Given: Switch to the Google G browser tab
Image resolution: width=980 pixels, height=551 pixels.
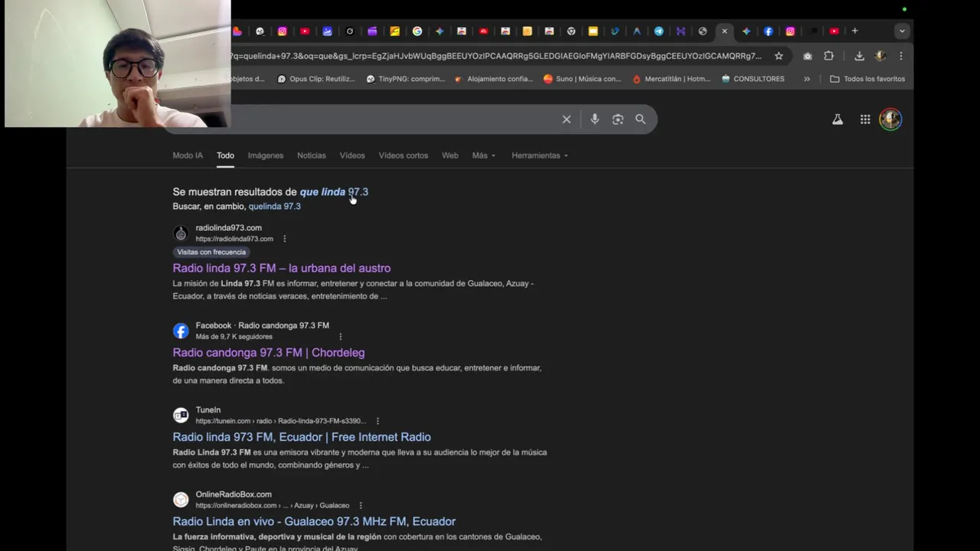Looking at the screenshot, I should [417, 31].
